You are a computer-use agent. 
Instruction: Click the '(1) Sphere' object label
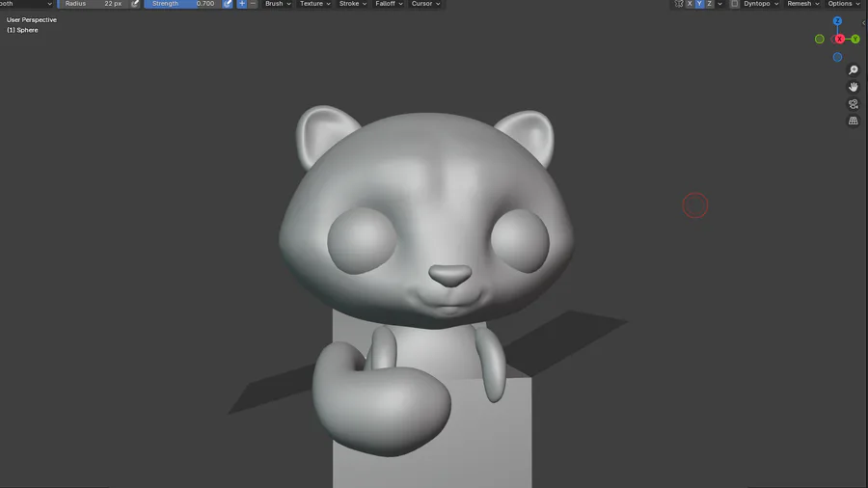22,31
